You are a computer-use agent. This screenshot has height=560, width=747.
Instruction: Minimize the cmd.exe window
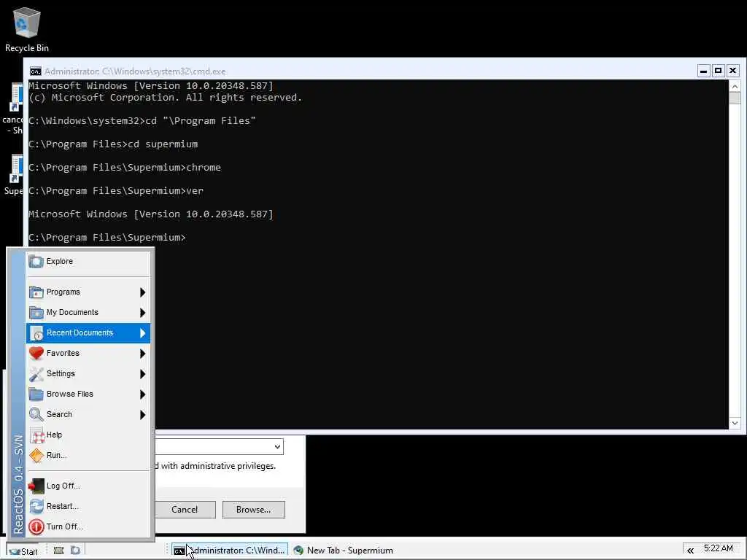pos(704,71)
